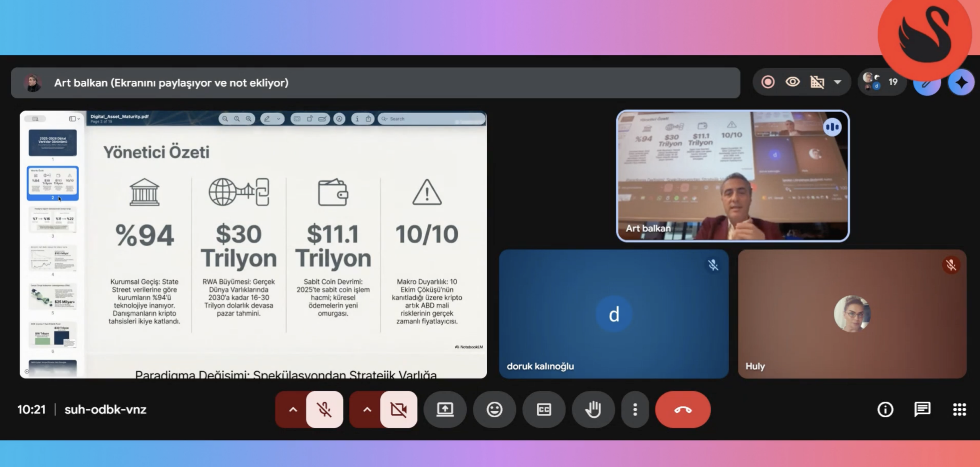Open the chat messages panel
Image resolution: width=980 pixels, height=467 pixels.
click(922, 410)
